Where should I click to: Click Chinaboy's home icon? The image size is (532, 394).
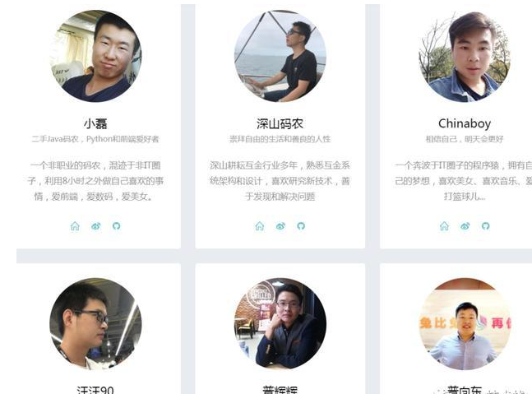click(444, 226)
